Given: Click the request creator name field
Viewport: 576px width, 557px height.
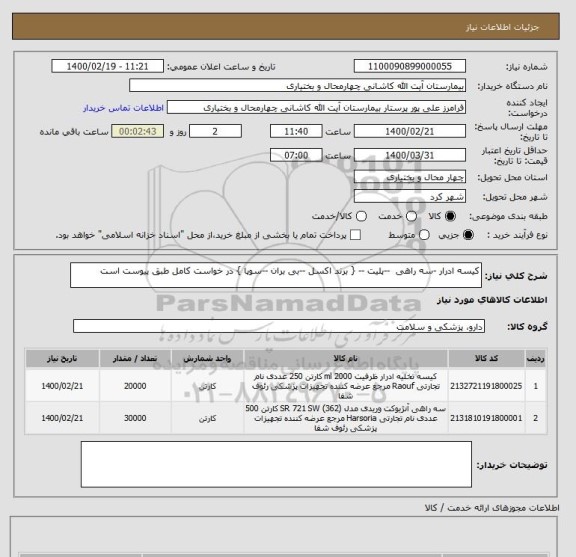Looking at the screenshot, I should click(x=316, y=108).
